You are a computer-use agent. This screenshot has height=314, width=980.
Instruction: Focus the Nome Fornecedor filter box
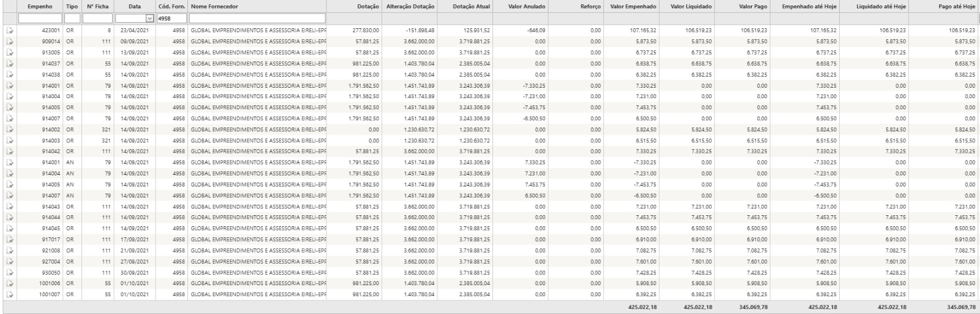pyautogui.click(x=257, y=19)
